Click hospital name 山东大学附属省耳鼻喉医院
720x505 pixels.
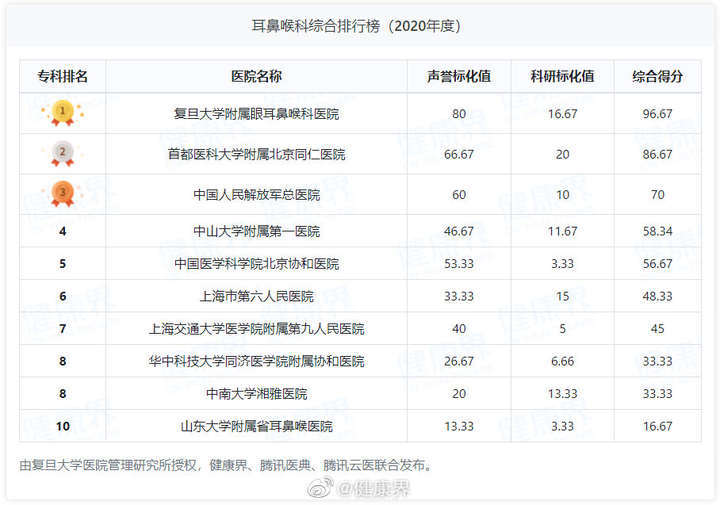coord(256,426)
